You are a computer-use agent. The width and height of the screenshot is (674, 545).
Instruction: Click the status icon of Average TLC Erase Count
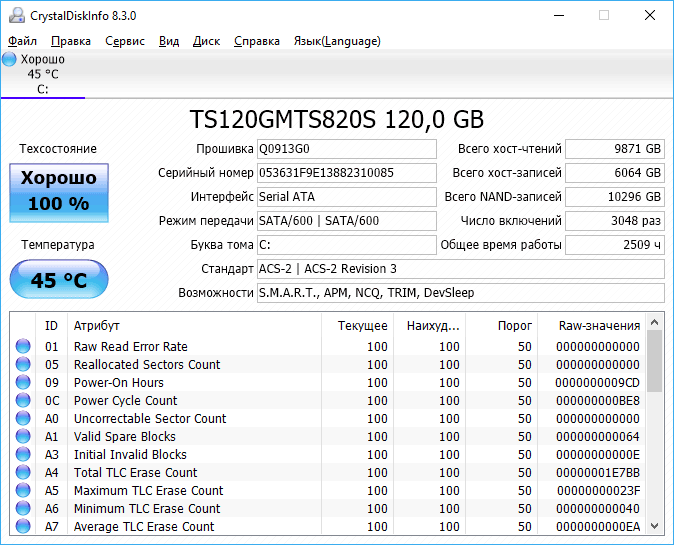(x=23, y=527)
